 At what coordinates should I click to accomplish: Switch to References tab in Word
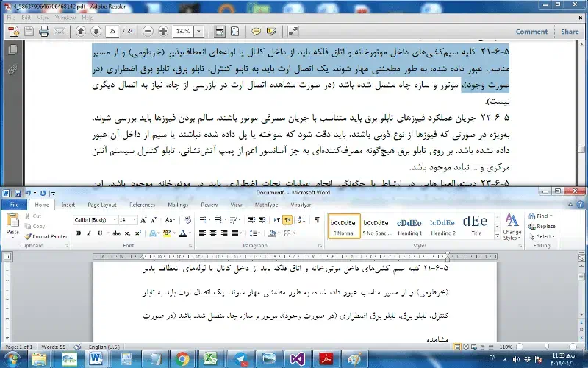point(142,205)
